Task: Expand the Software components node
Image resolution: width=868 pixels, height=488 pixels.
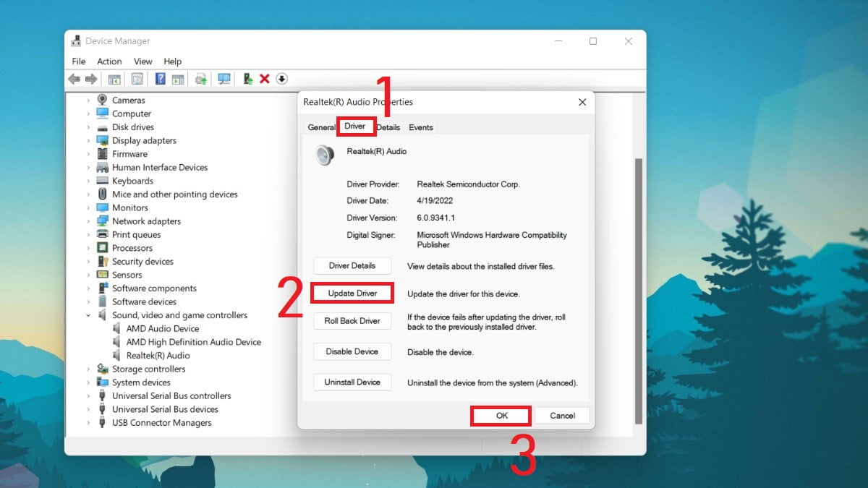Action: 88,288
